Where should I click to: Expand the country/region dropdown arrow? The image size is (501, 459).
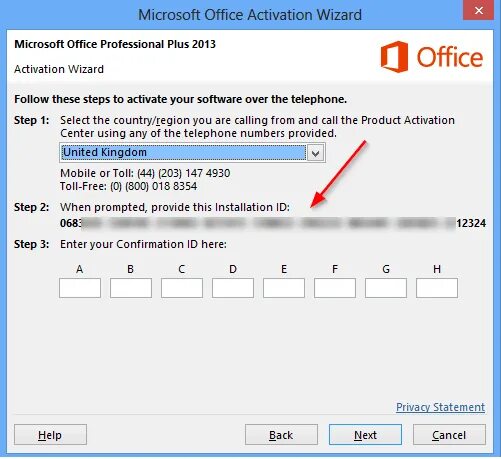click(315, 153)
